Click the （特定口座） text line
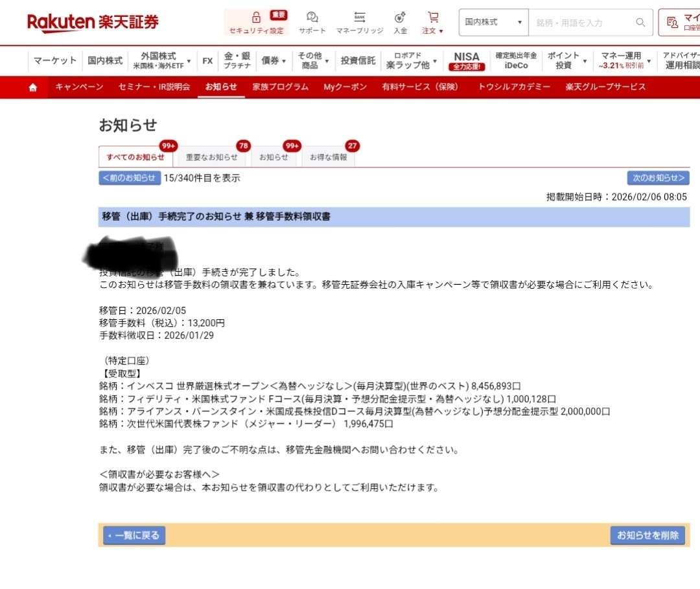Image resolution: width=700 pixels, height=589 pixels. [x=126, y=361]
